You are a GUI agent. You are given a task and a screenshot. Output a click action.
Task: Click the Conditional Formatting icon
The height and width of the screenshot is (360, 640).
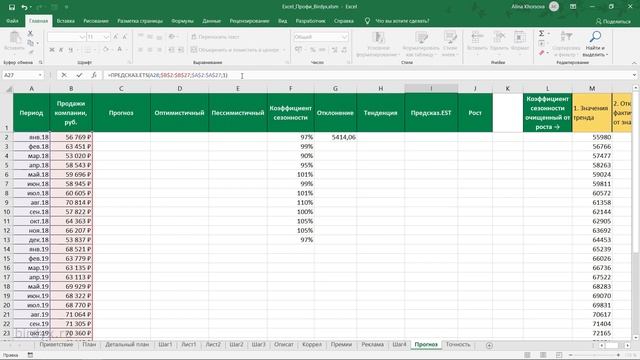tap(378, 38)
